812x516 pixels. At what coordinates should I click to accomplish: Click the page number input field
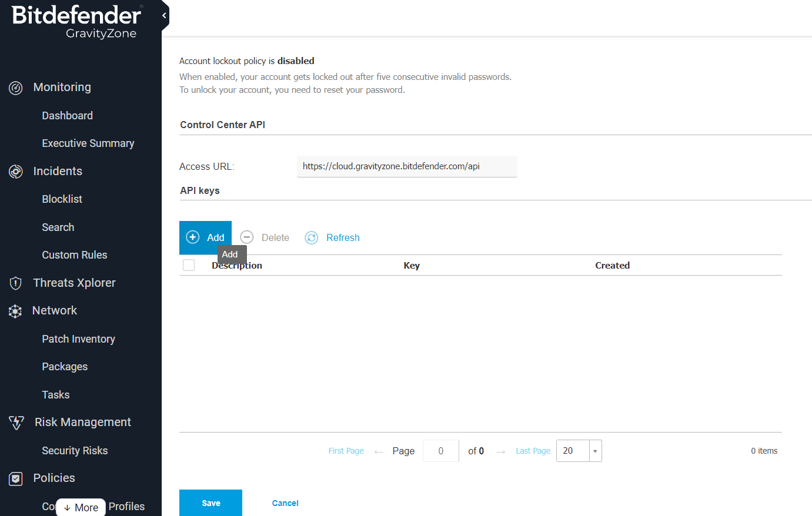coord(441,451)
